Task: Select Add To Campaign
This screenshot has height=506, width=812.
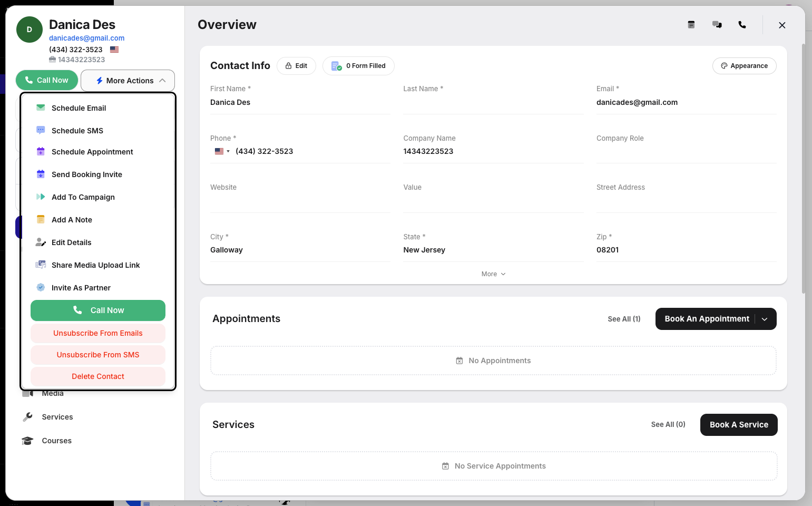Action: pyautogui.click(x=98, y=197)
